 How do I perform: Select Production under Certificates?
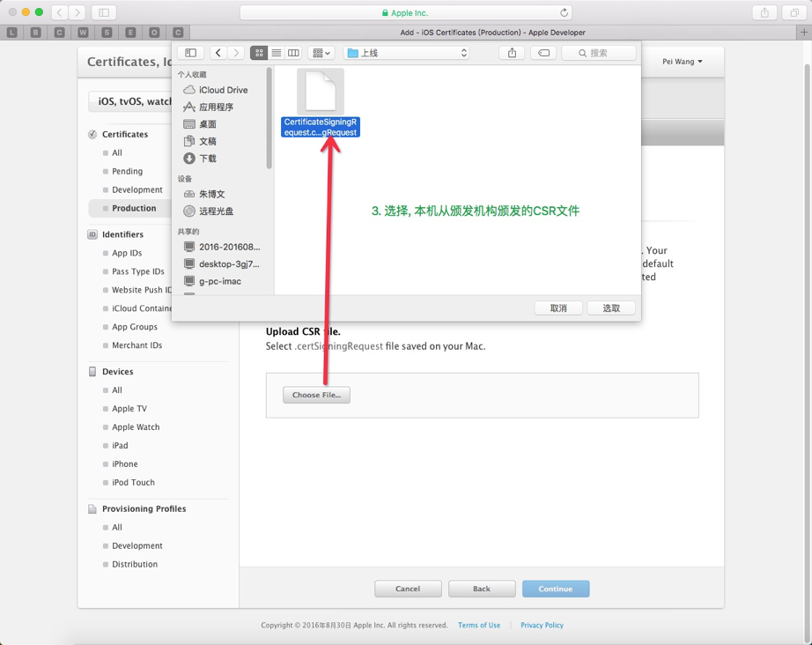(x=134, y=208)
